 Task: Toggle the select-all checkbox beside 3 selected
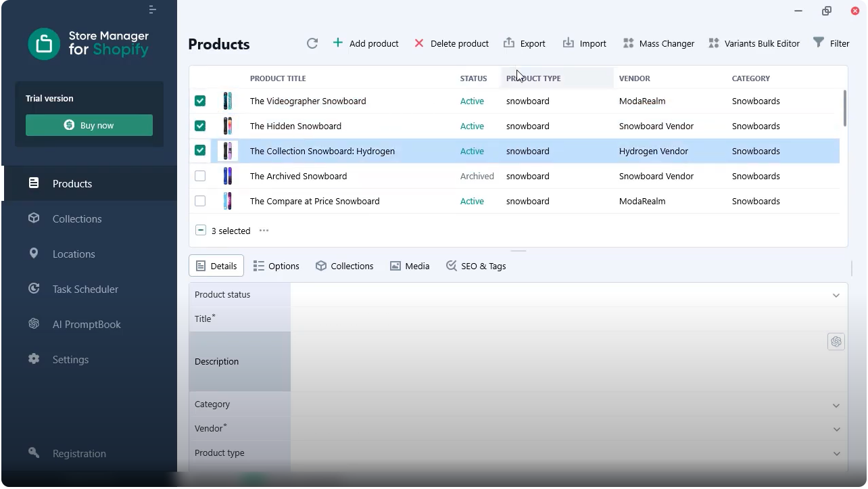pyautogui.click(x=201, y=231)
